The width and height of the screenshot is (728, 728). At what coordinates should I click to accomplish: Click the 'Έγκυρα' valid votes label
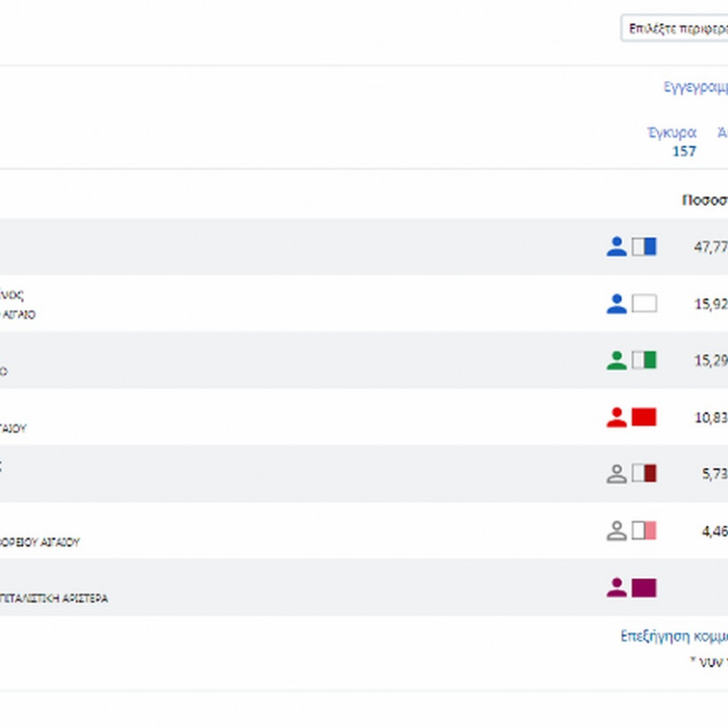pyautogui.click(x=671, y=132)
